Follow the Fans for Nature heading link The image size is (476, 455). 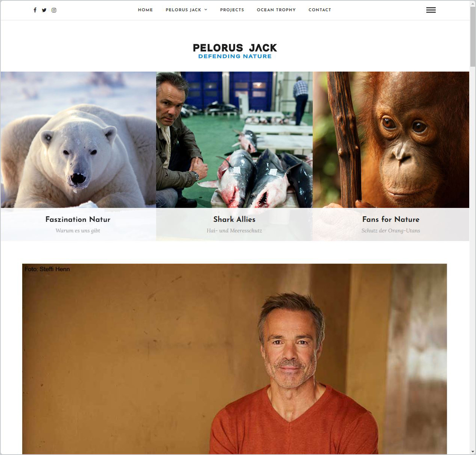coord(391,219)
